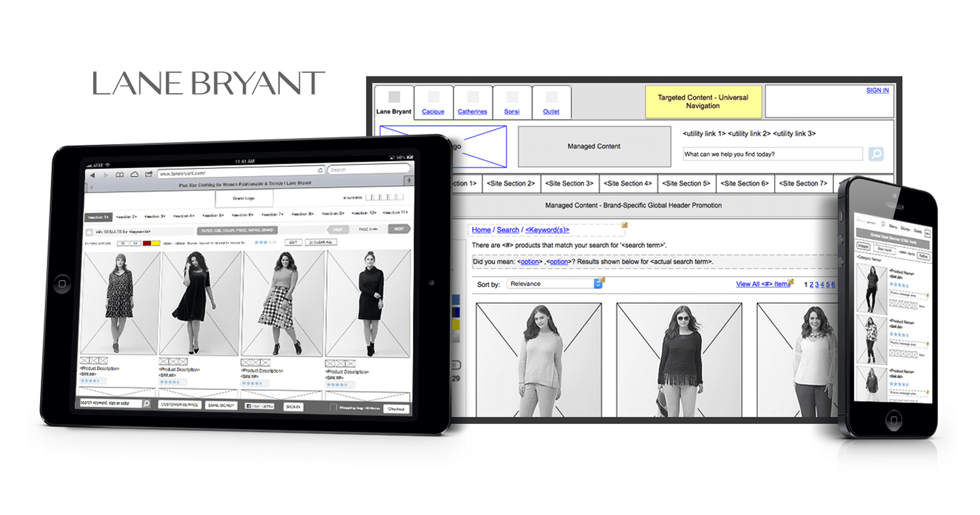
Task: Click the View All Items link
Action: [763, 284]
